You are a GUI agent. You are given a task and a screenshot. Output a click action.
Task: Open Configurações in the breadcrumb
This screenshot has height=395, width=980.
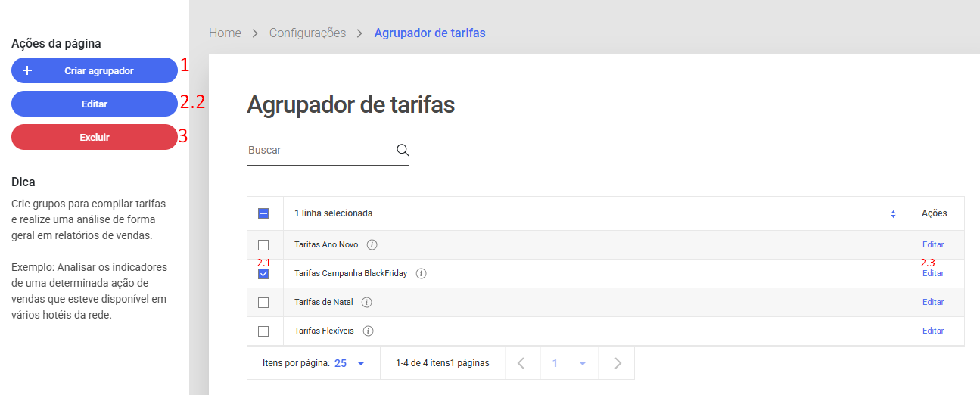coord(307,33)
